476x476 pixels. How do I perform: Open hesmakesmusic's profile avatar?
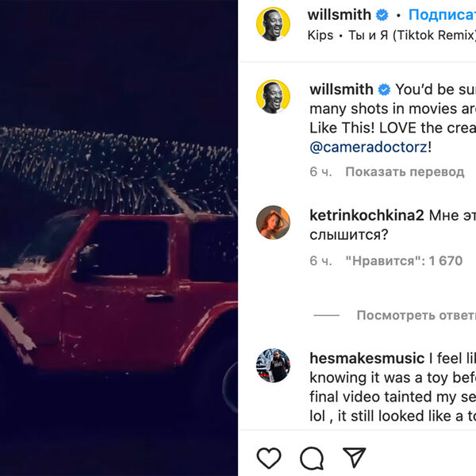pyautogui.click(x=273, y=366)
